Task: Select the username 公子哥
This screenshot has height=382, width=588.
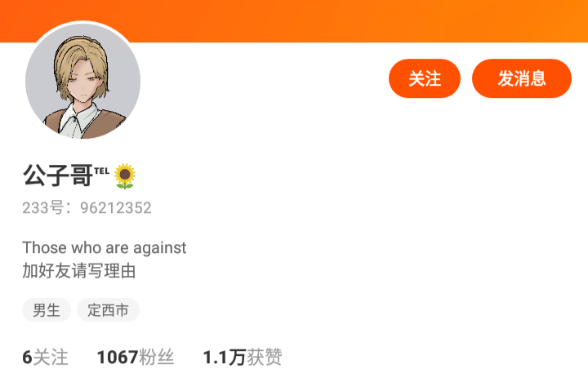Action: (x=58, y=175)
